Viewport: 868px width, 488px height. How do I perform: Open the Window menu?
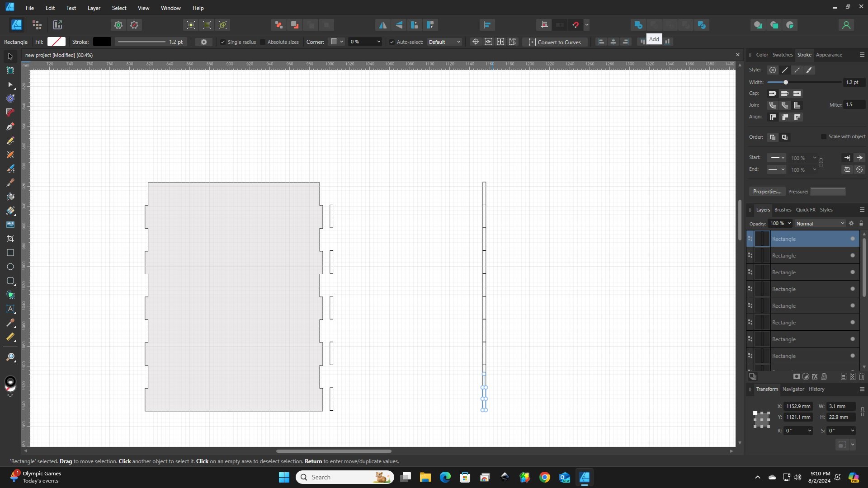[x=171, y=8]
